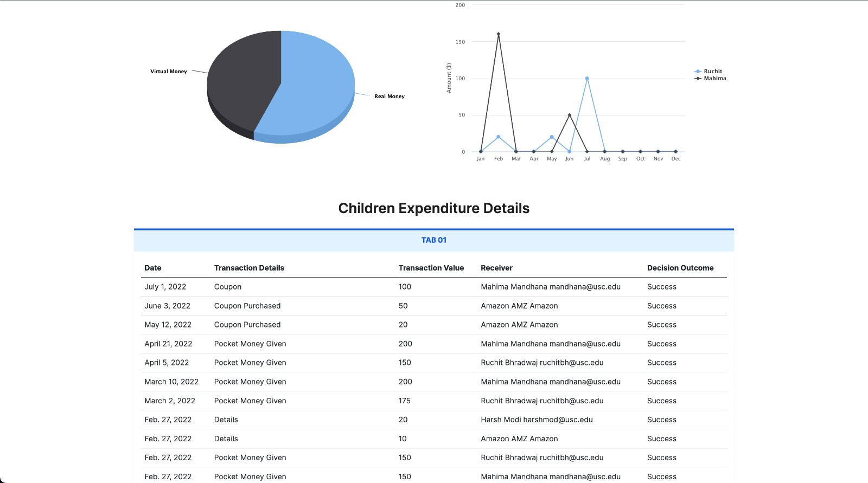The image size is (868, 483).
Task: Click transaction value 100 in July 1 row
Action: (x=405, y=287)
